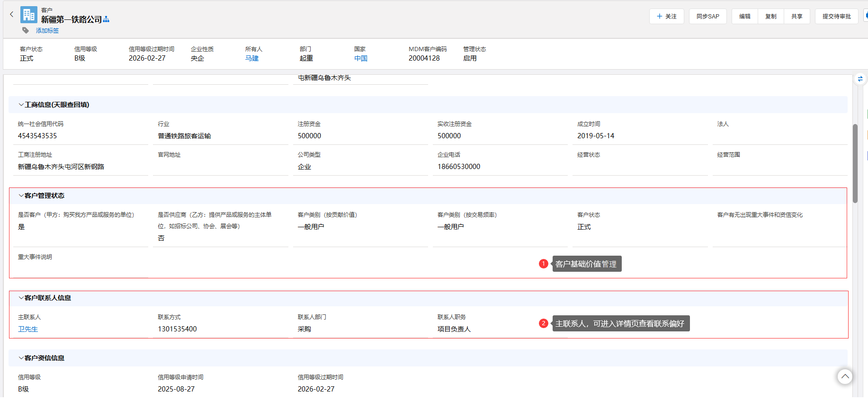Click the 提交待审批 button

[836, 17]
